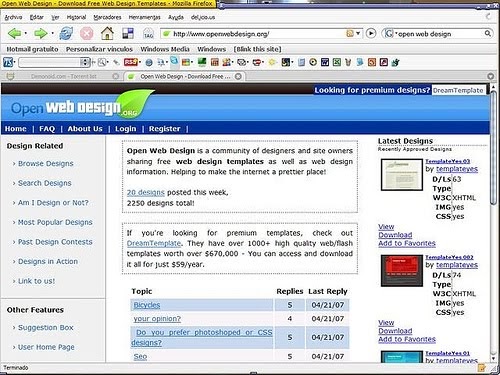Click the [Blink this site] bookmark
The width and height of the screenshot is (500, 375).
point(257,49)
